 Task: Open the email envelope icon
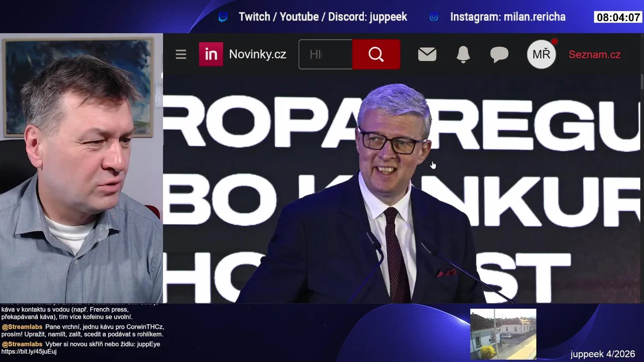427,54
